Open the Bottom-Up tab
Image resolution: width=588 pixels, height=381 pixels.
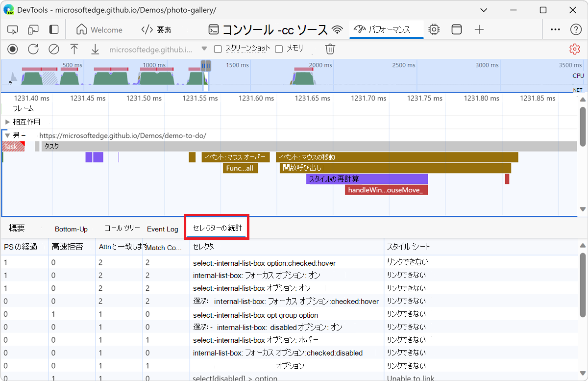tap(71, 229)
